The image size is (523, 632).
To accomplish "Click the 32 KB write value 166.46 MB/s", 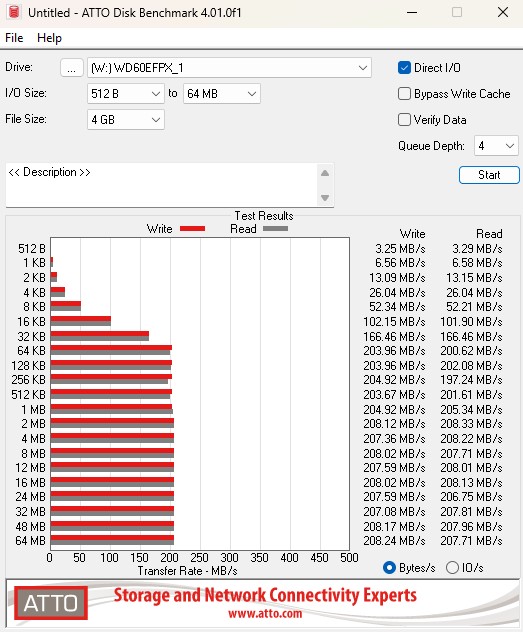I will (x=394, y=337).
